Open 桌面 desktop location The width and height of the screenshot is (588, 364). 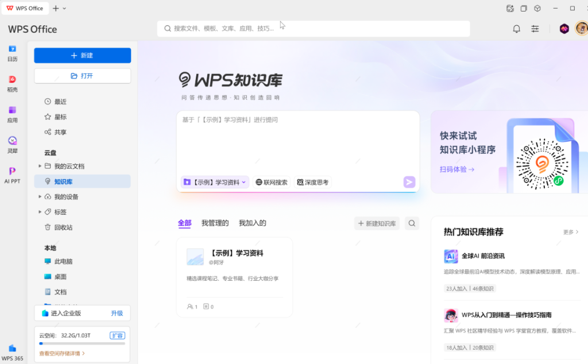(83, 277)
